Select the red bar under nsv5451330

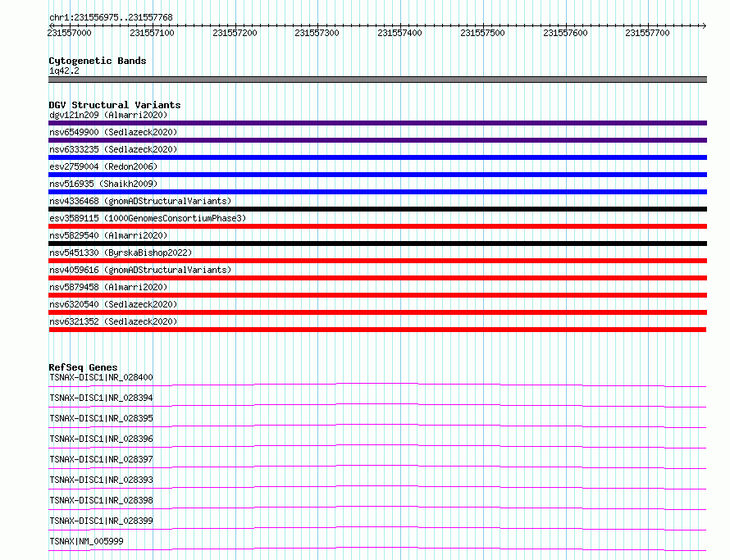377,261
